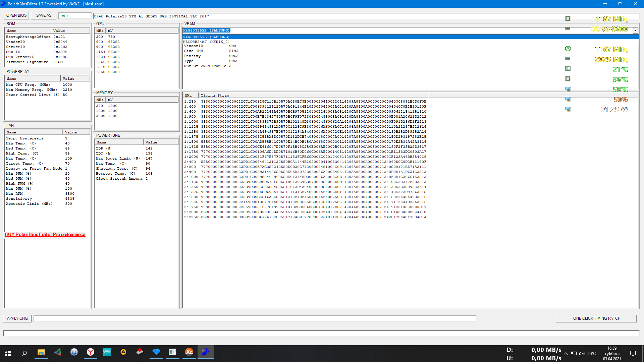Select Legacy or Fuzzy Fan Mode row
Screen dimensions: 644x362
pos(47,168)
